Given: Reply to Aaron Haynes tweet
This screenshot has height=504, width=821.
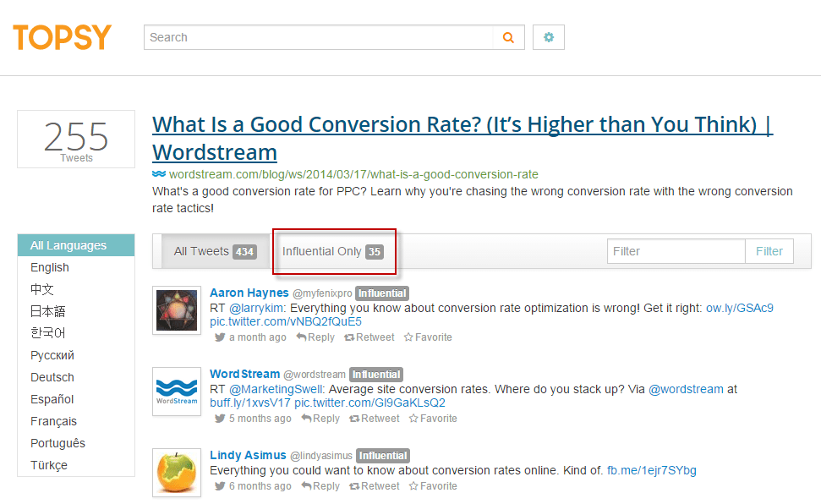Looking at the screenshot, I should point(315,337).
